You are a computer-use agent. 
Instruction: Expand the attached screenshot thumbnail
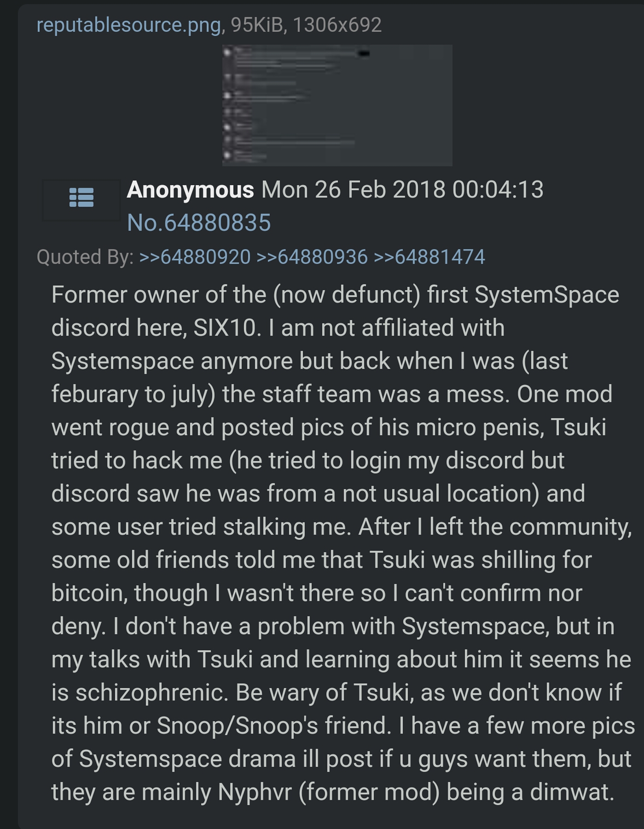click(337, 105)
